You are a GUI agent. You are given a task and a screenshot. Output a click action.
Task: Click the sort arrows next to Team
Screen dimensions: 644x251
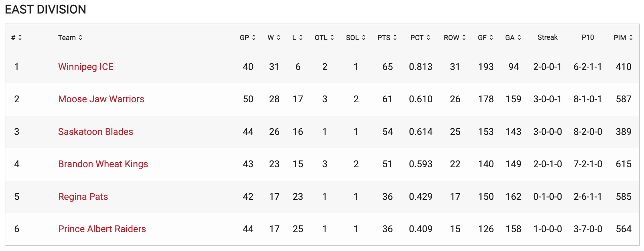tap(80, 38)
